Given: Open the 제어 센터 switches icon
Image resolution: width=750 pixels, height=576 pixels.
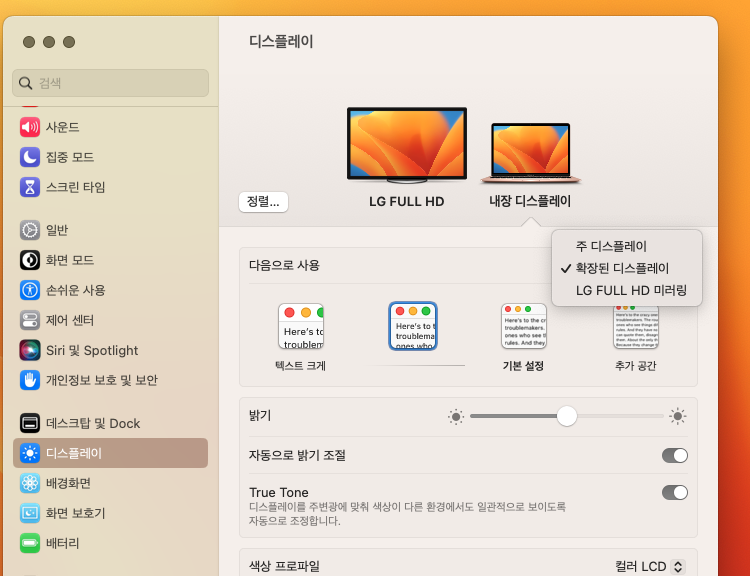Looking at the screenshot, I should coord(30,320).
